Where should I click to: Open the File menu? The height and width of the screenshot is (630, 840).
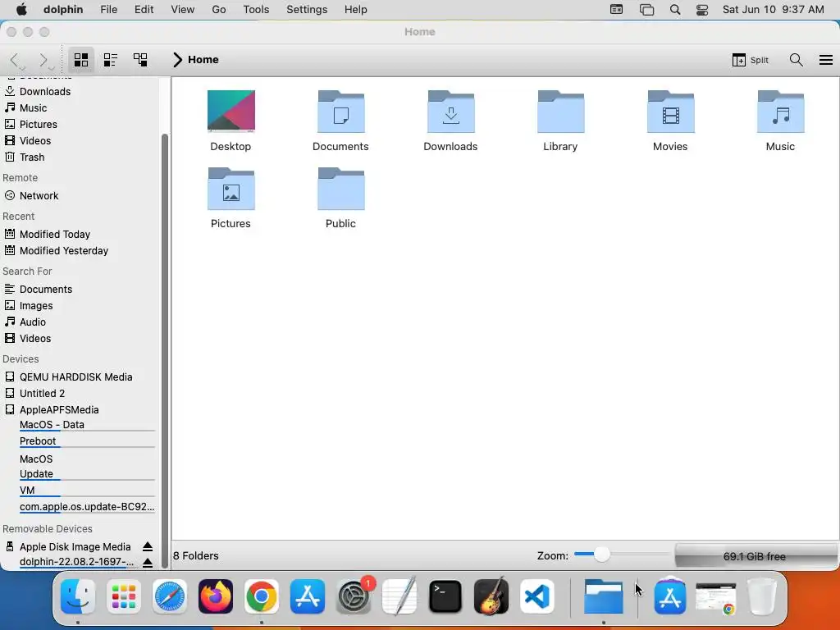109,10
